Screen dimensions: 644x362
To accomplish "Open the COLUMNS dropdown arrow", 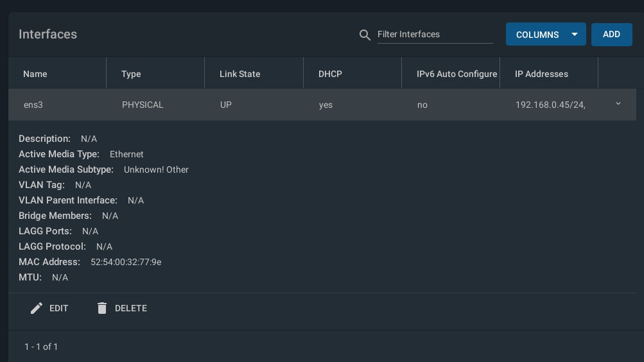I will tap(575, 35).
